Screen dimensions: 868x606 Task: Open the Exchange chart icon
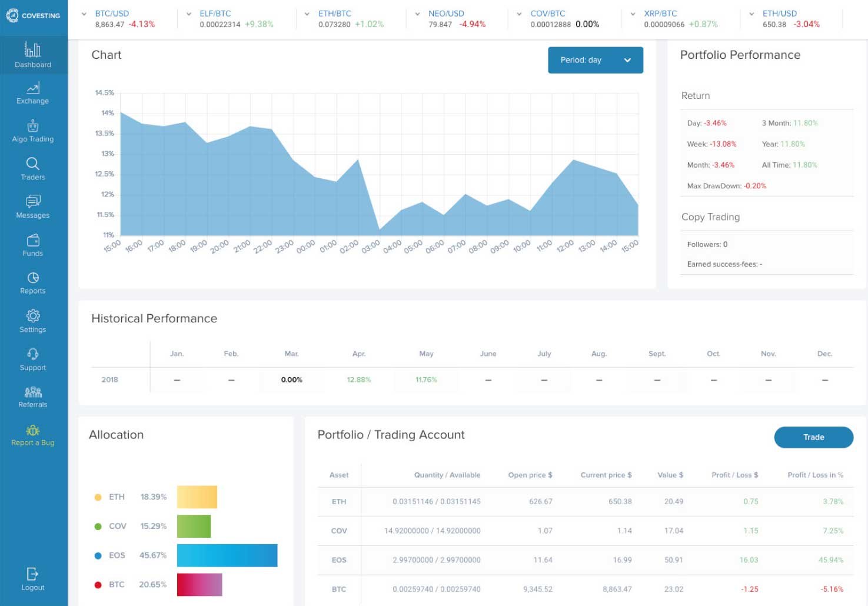[33, 88]
